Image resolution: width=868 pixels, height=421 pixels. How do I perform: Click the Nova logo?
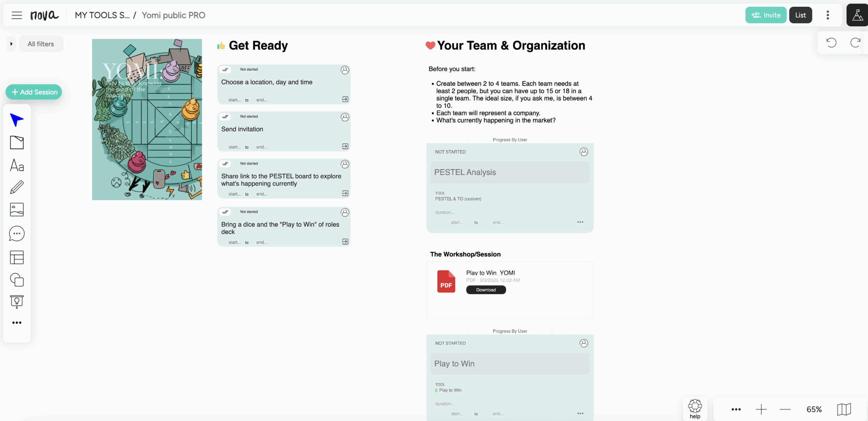click(44, 15)
